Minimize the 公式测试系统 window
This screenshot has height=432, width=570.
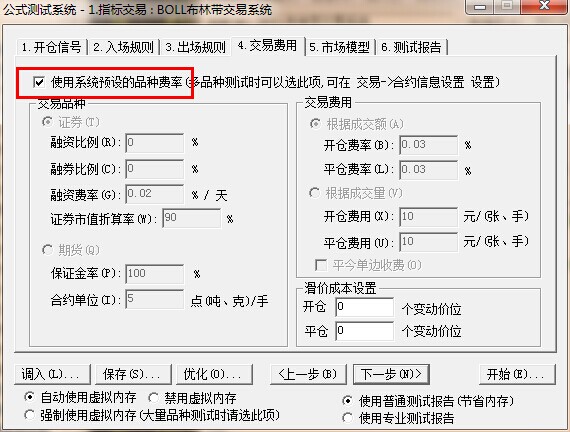(480, 7)
